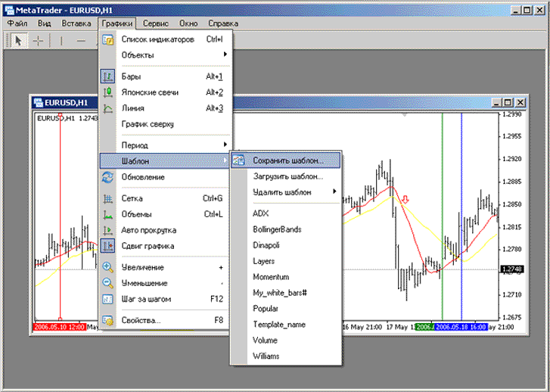The image size is (550, 392).
Task: Click the properties icon beside Свойства
Action: pos(108,320)
